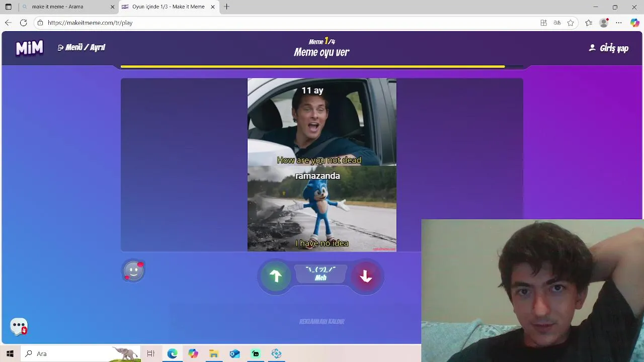The image size is (644, 362).
Task: Open browser tab actions menu
Action: tap(9, 7)
